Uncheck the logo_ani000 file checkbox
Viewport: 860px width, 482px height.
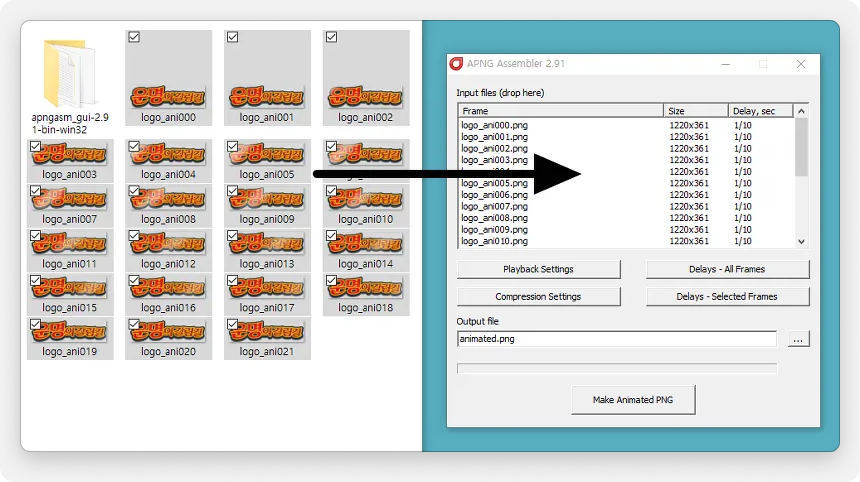coord(134,37)
